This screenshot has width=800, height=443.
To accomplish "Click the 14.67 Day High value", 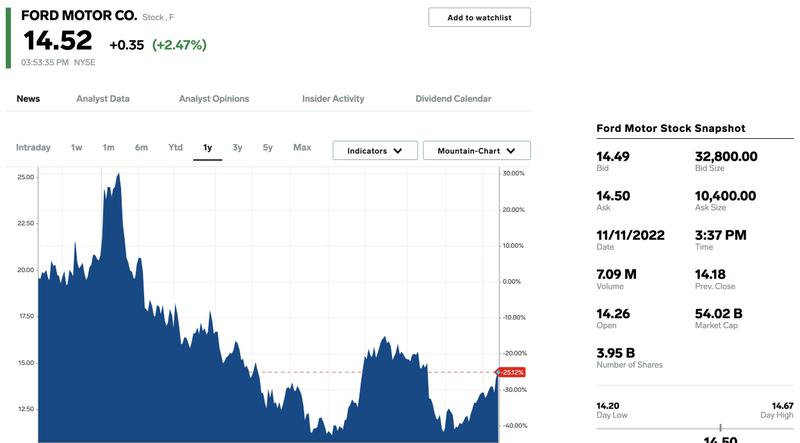I will 783,406.
